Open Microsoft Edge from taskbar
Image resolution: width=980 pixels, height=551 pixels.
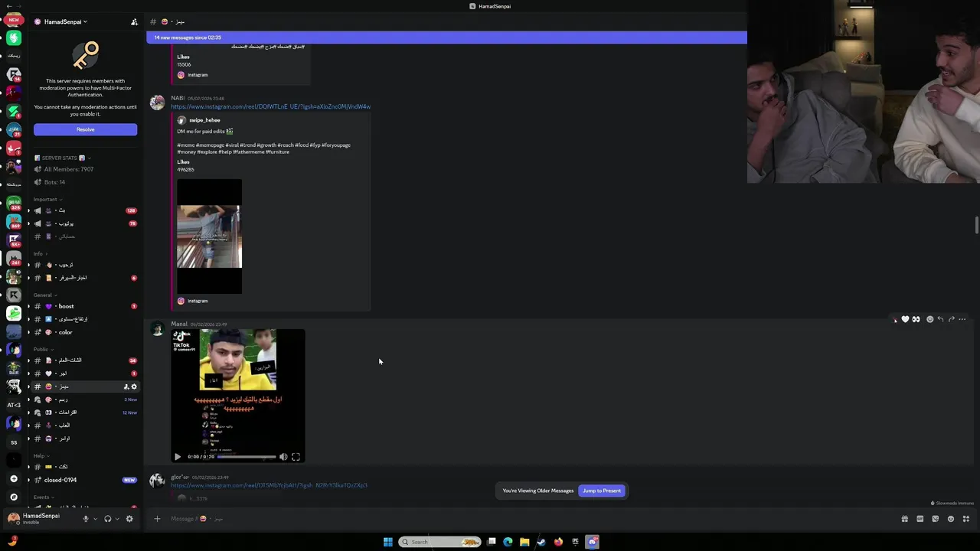tap(508, 542)
